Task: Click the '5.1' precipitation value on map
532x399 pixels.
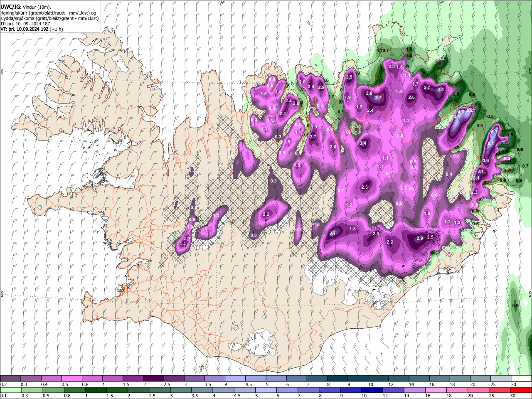Action: 490,143
